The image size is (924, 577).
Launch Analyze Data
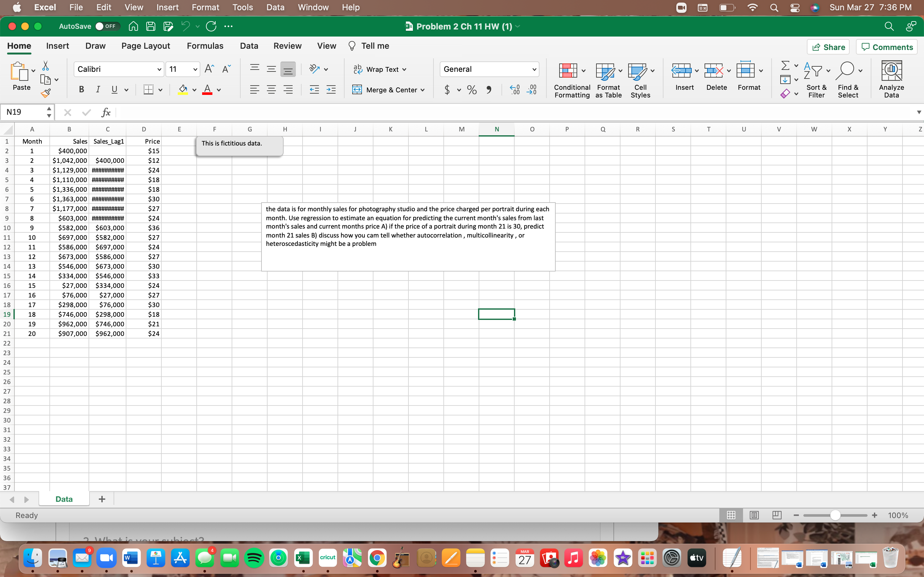pyautogui.click(x=892, y=78)
